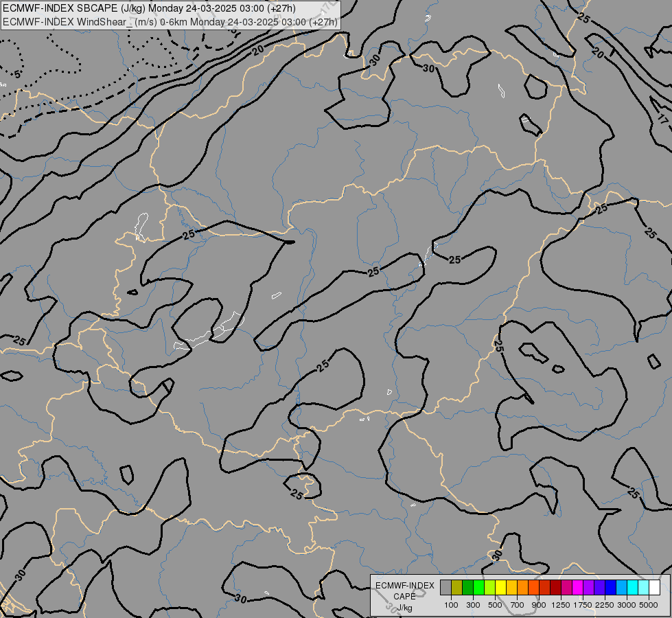Click the 3000 legend value
The image size is (672, 618).
(627, 605)
